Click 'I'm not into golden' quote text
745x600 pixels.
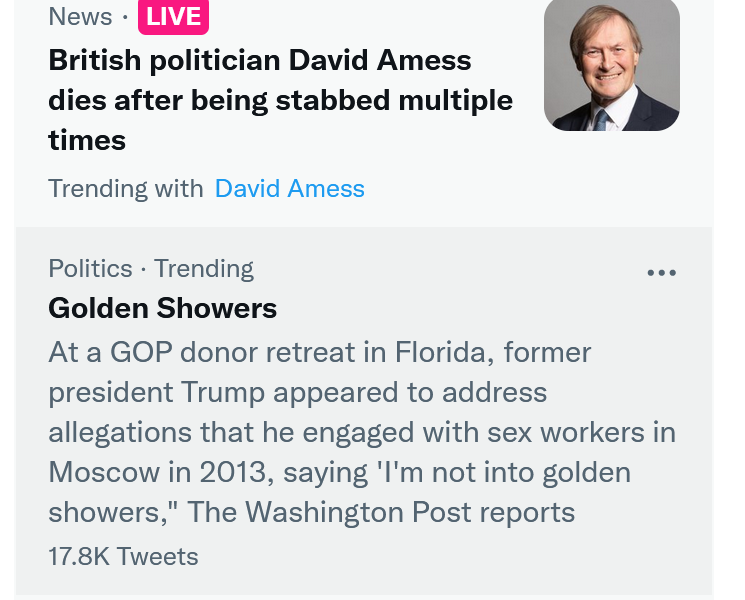(523, 472)
